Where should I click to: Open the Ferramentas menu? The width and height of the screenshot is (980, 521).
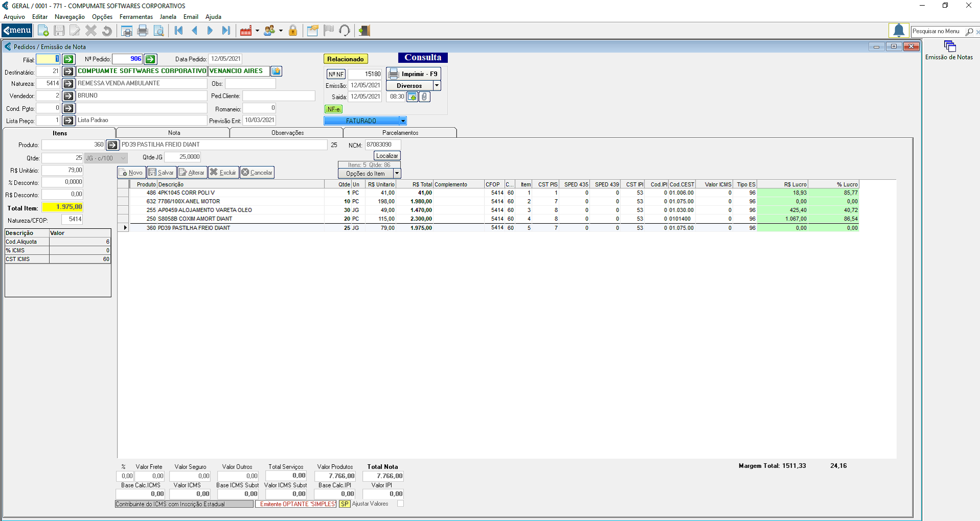click(x=136, y=17)
